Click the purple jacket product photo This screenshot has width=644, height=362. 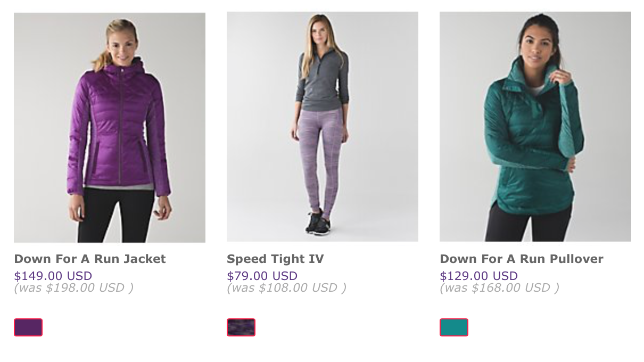(x=110, y=128)
